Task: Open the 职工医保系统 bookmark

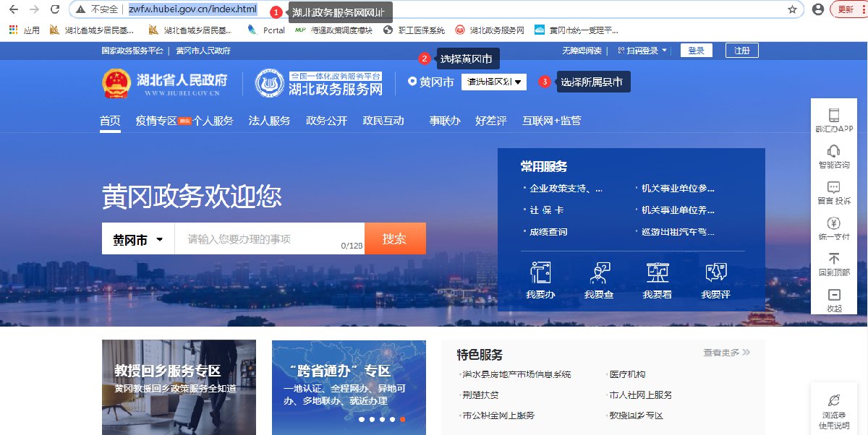Action: 414,30
